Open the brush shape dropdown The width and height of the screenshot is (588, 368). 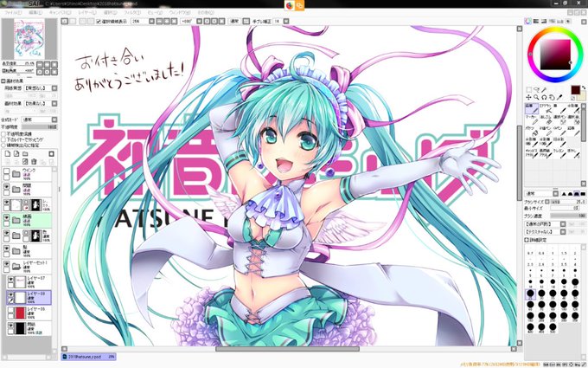coord(563,223)
